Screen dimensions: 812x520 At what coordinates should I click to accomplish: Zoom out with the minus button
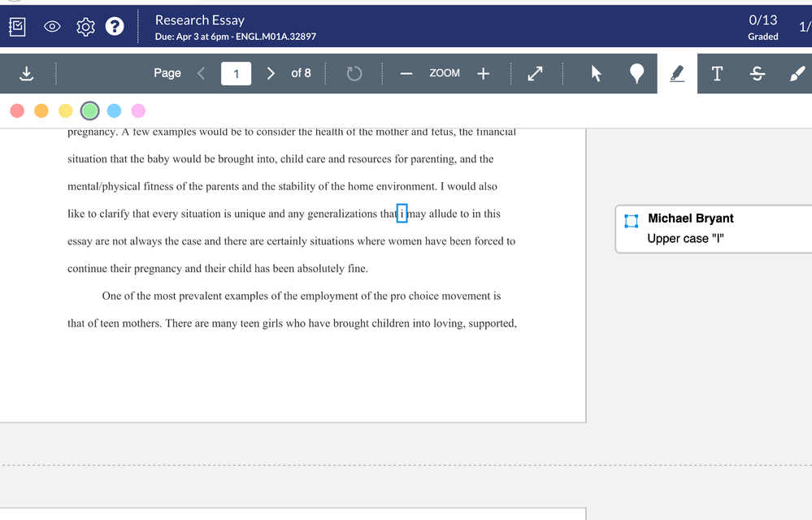406,73
